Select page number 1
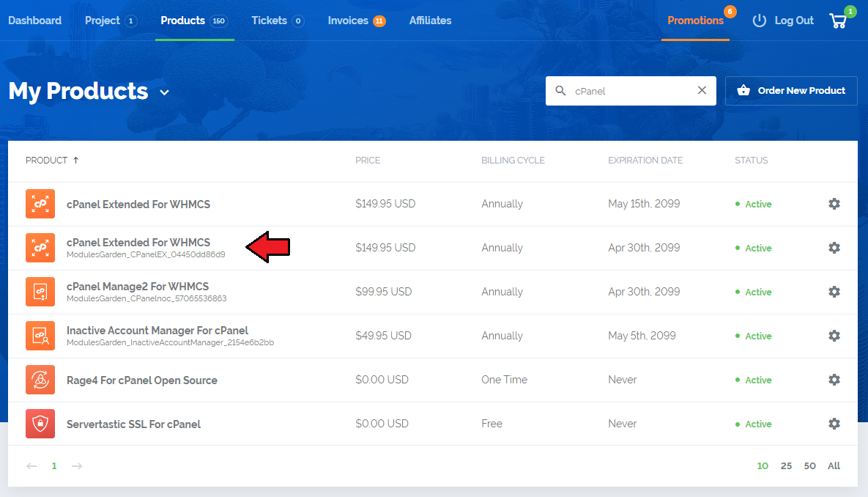 point(54,466)
